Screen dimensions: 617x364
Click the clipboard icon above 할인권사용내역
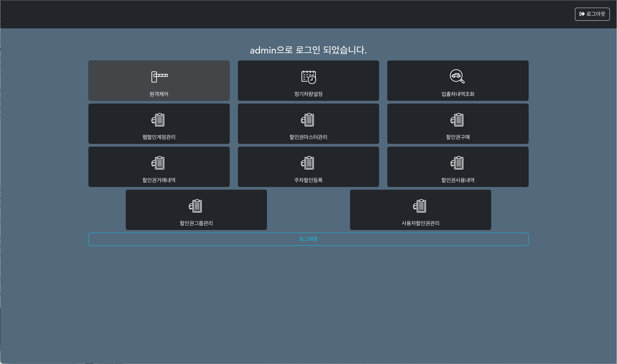point(457,163)
